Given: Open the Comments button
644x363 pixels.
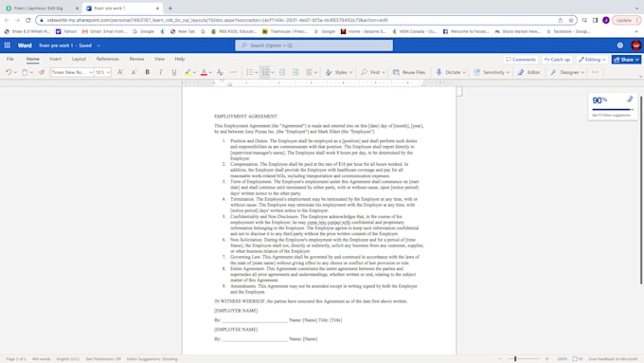Looking at the screenshot, I should (521, 60).
